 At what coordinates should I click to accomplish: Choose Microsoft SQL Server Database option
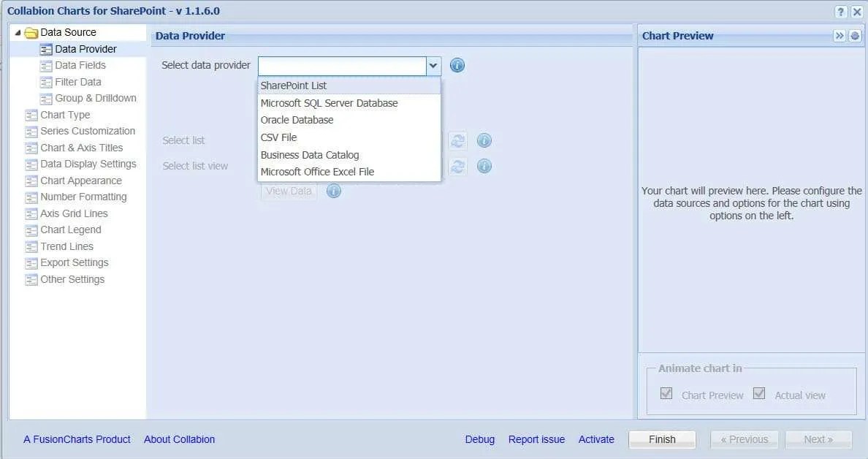click(x=349, y=104)
